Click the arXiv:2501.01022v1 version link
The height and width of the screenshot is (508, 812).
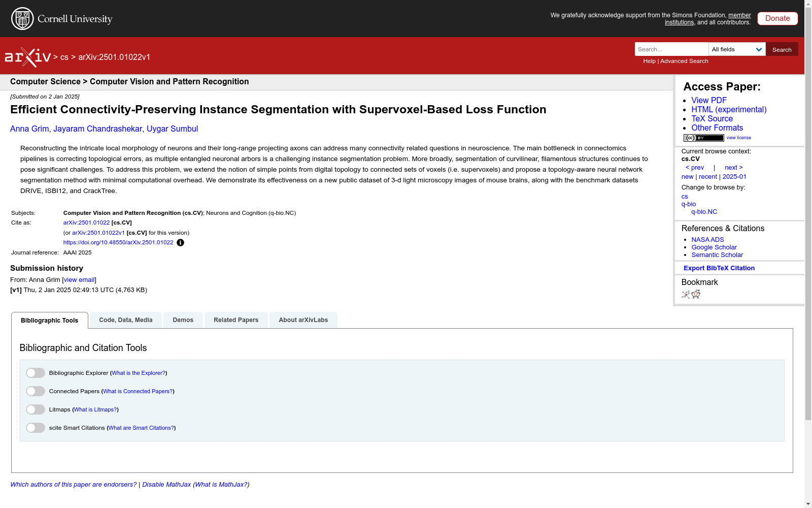pos(98,233)
